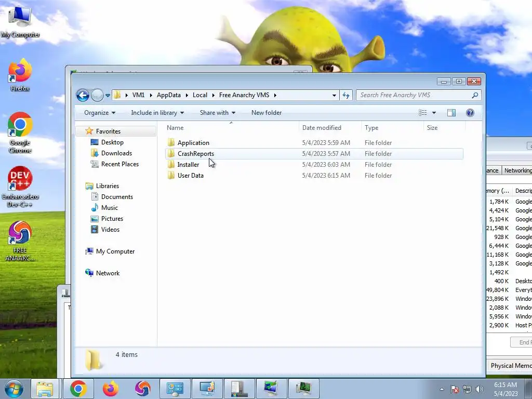Click the Windows Start button
532x399 pixels.
pos(14,389)
